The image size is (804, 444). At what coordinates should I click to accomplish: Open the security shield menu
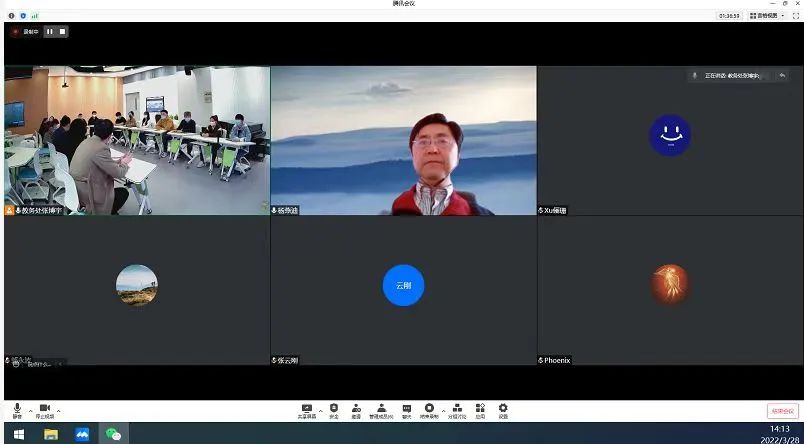(333, 409)
